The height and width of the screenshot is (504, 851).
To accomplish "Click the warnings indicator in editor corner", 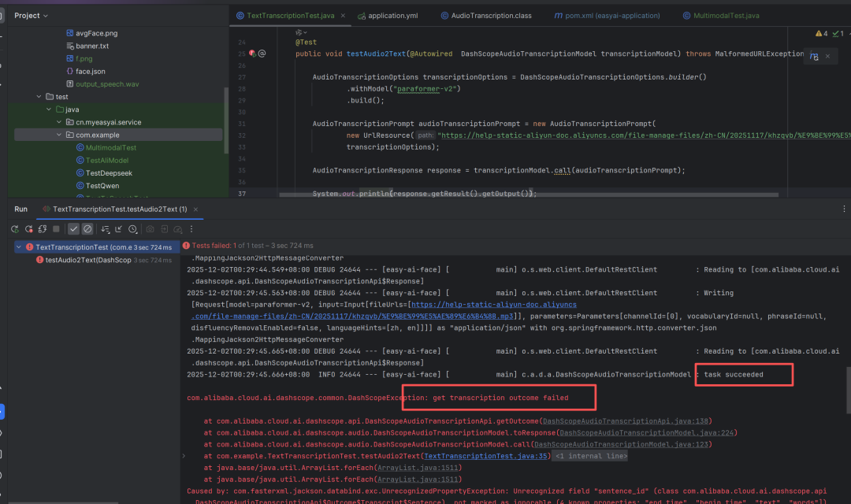I will [x=822, y=34].
